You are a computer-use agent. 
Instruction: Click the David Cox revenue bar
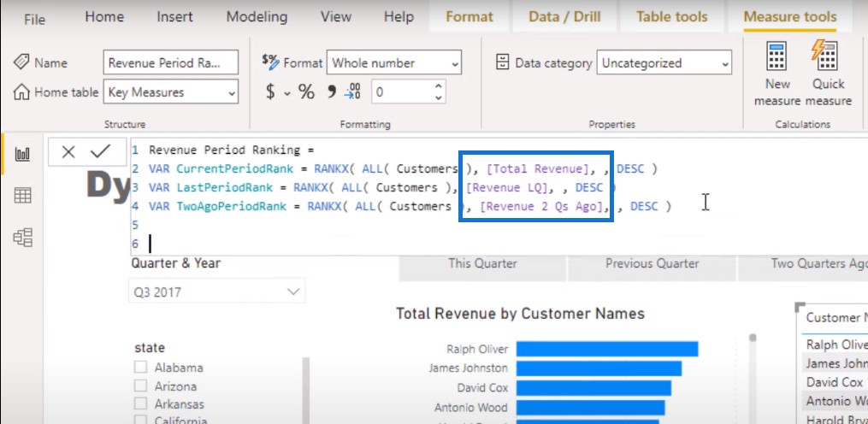(593, 388)
